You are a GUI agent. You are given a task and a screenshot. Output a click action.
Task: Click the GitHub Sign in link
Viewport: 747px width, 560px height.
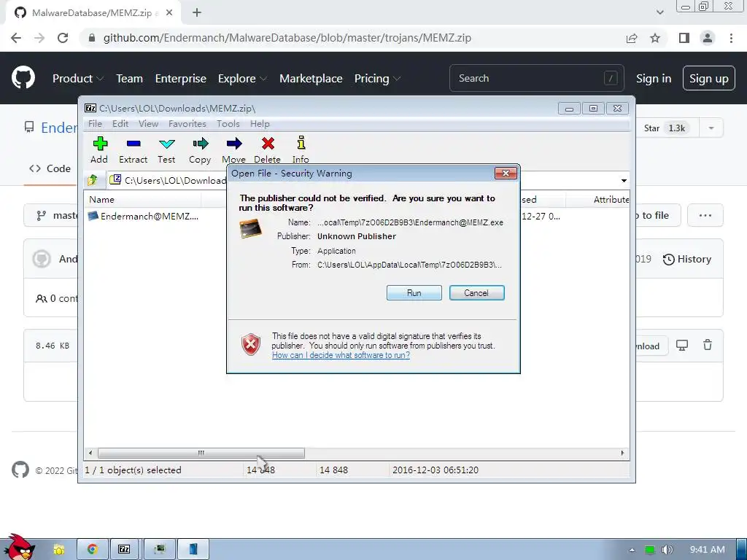click(x=654, y=79)
